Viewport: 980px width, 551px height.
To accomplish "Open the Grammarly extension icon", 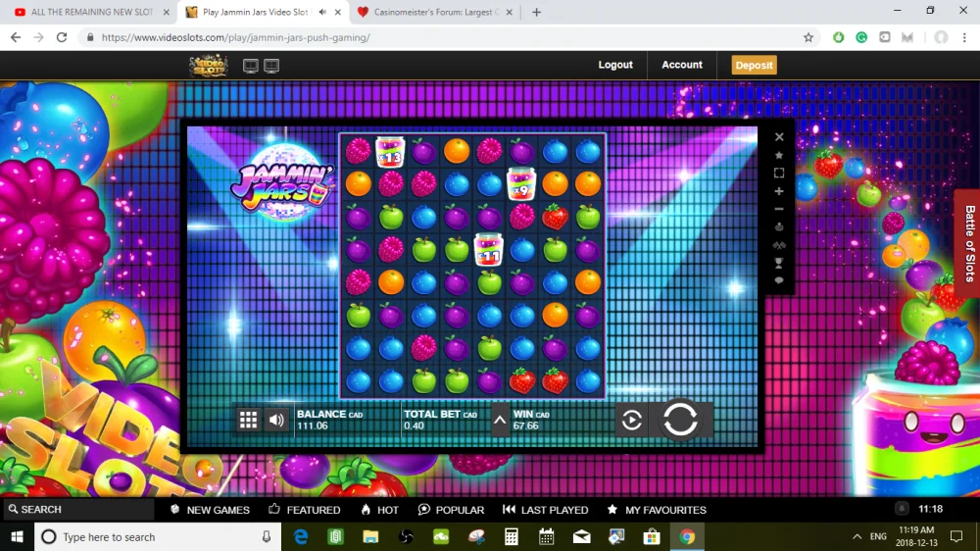I will pyautogui.click(x=861, y=37).
